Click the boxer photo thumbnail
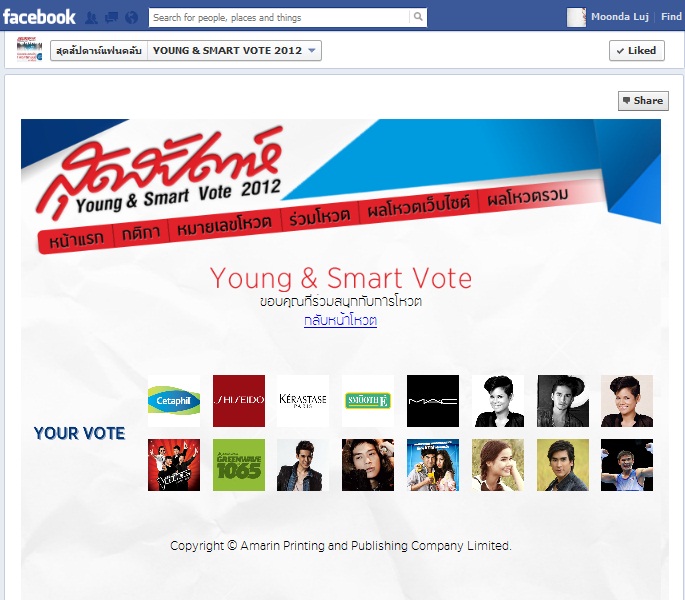Image resolution: width=685 pixels, height=600 pixels. (627, 465)
